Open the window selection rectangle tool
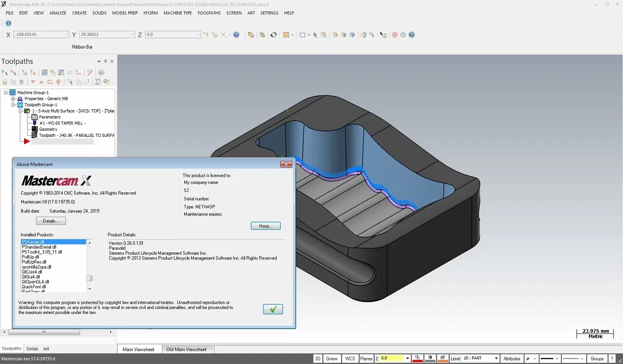623x364 pixels. pyautogui.click(x=302, y=35)
